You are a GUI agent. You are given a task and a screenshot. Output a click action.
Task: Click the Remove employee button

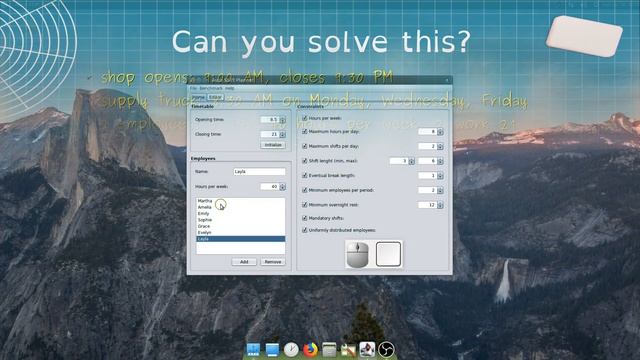click(273, 262)
